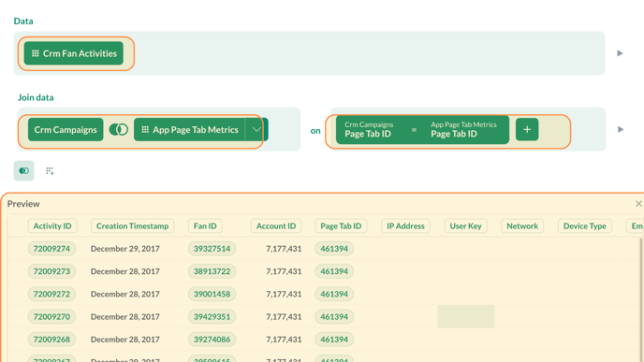Click the User Key column header
This screenshot has width=644, height=362.
466,226
